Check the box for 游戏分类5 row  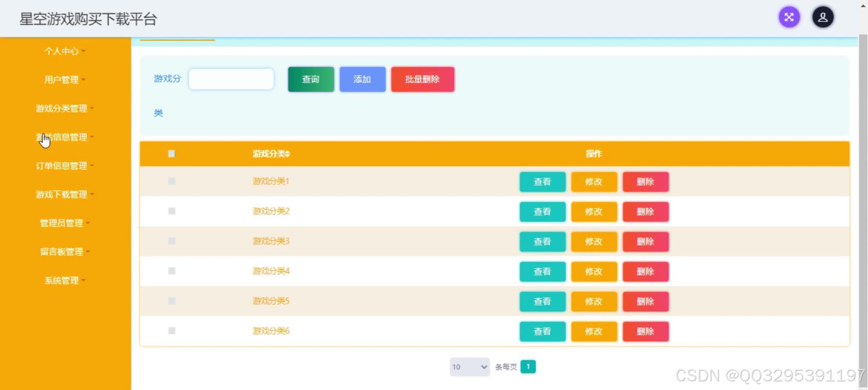coord(172,301)
